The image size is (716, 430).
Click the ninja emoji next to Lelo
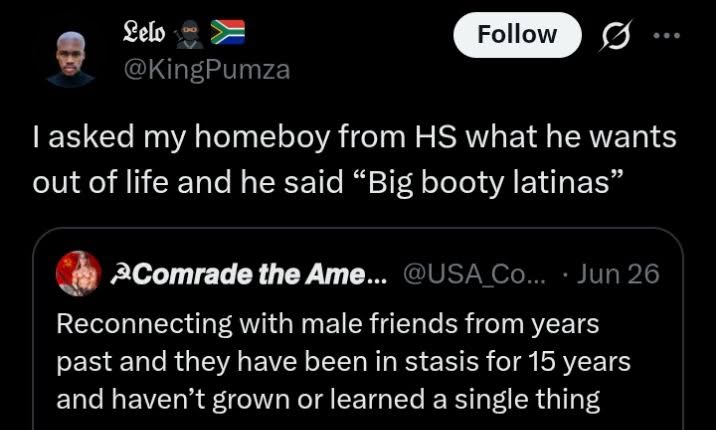tap(189, 33)
